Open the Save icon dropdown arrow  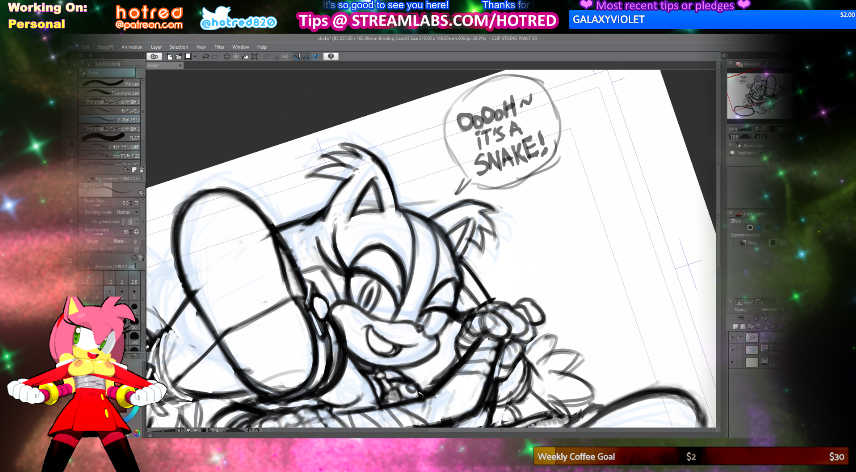[195, 57]
